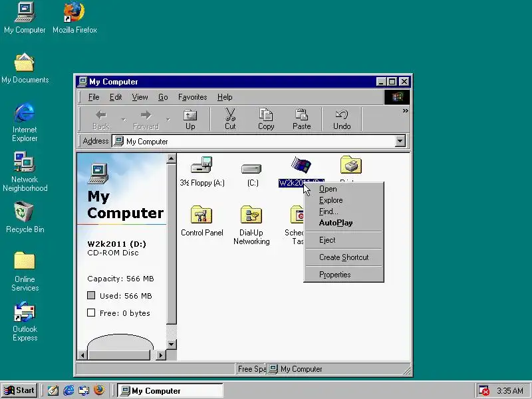Click View Channels quick launch icon
Viewport: 532px width, 399px height.
coord(84,390)
